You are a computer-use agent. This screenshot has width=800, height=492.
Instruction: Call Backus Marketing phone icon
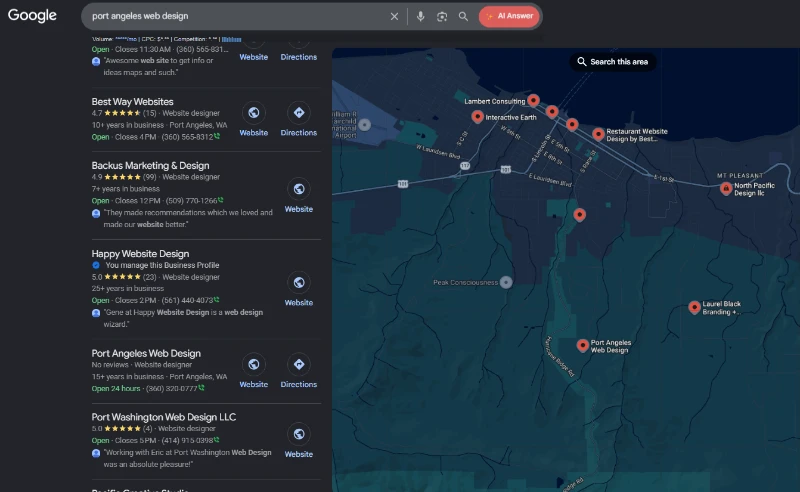point(221,200)
